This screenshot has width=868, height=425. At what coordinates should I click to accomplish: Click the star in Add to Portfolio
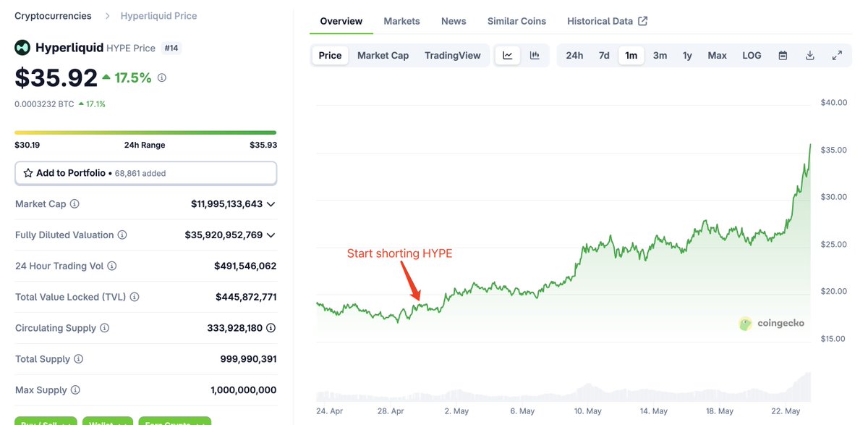(x=28, y=173)
